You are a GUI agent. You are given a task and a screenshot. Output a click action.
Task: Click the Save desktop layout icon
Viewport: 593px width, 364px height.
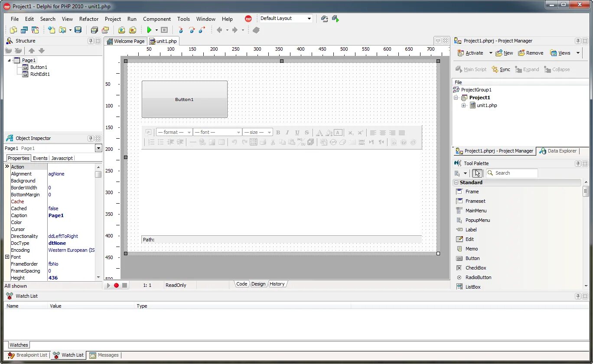(x=324, y=19)
